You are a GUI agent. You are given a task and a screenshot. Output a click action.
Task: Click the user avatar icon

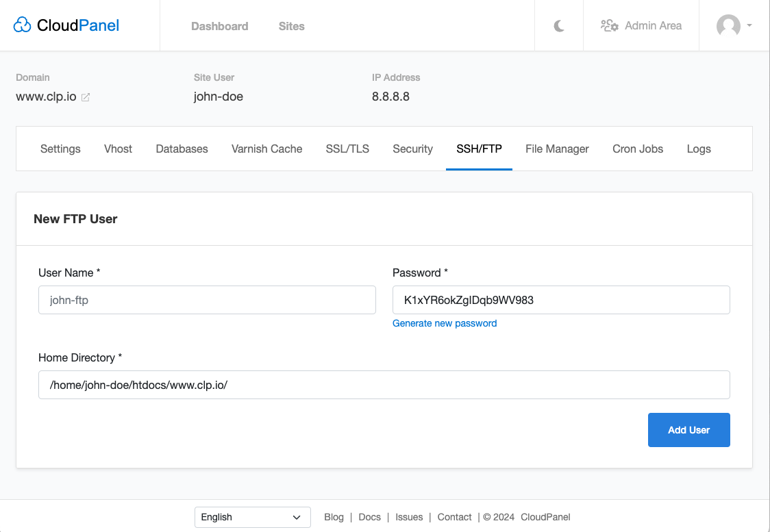728,25
